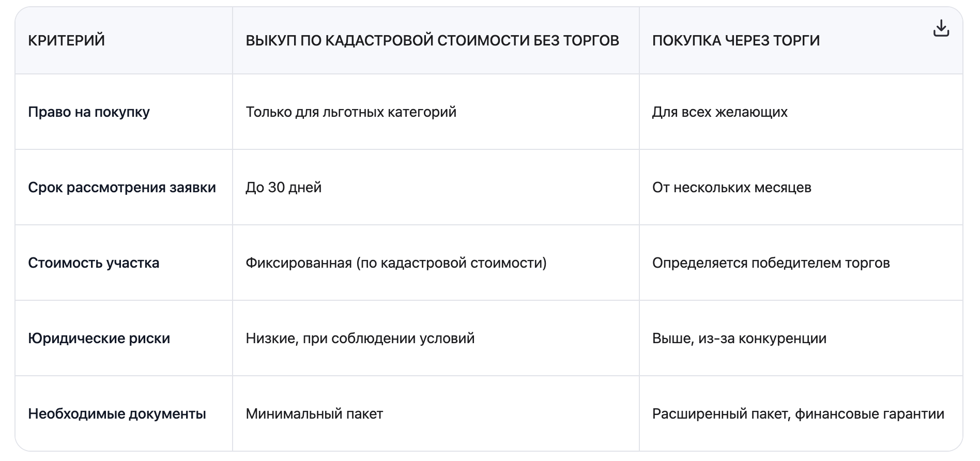
Task: Select the Стоимость участка row label
Action: (94, 263)
